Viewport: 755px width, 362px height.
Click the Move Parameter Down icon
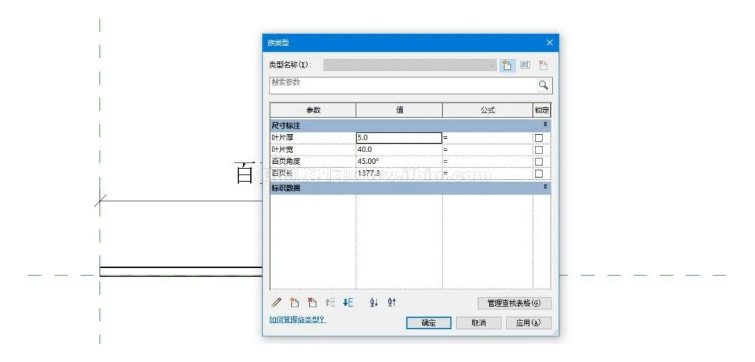coord(348,303)
